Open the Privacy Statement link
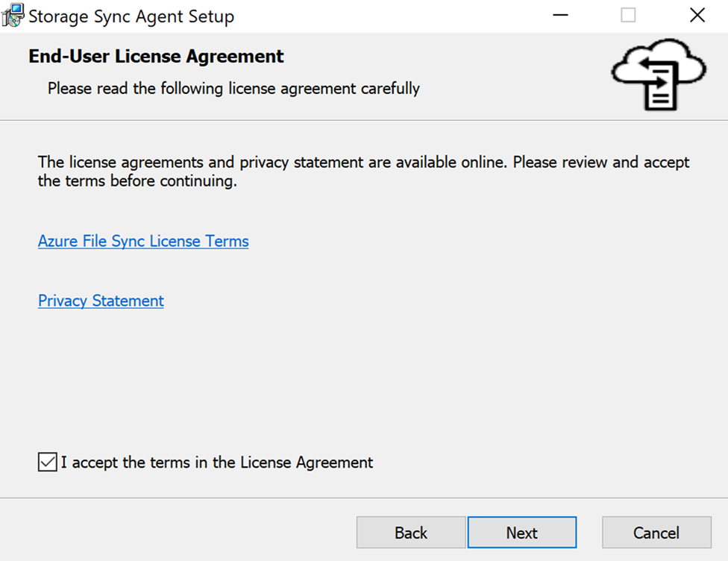 (101, 301)
